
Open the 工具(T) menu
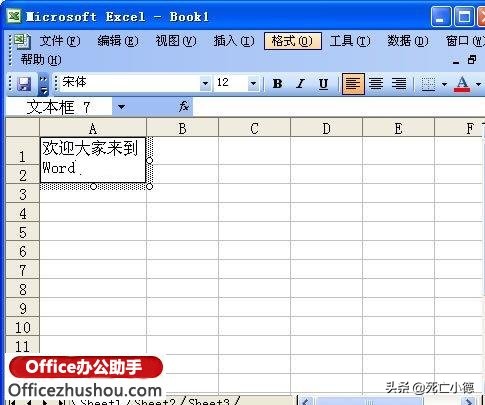click(x=350, y=41)
